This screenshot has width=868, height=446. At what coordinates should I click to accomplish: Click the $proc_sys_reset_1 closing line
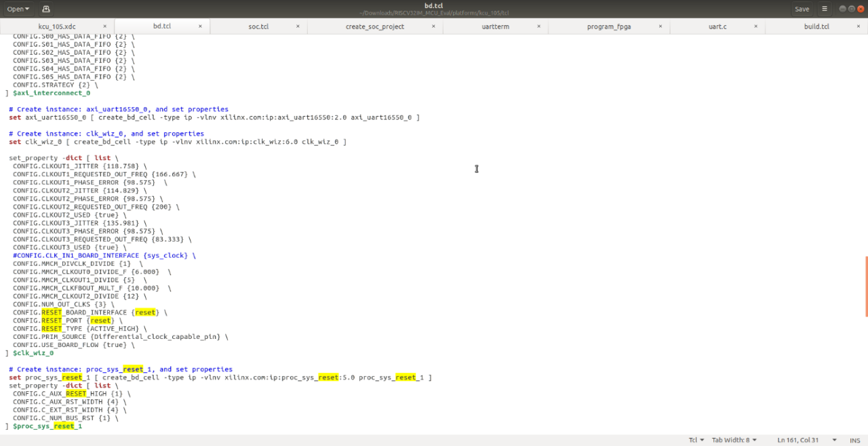click(43, 426)
